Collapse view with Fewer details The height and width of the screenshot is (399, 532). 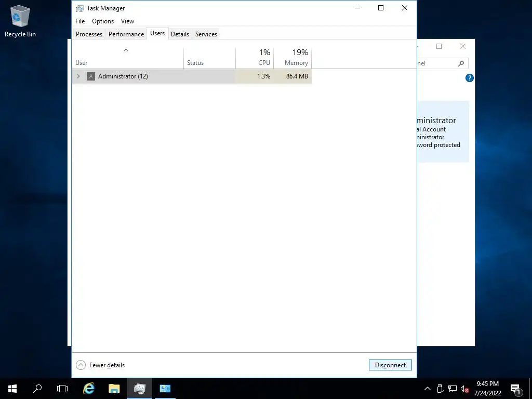coord(100,365)
